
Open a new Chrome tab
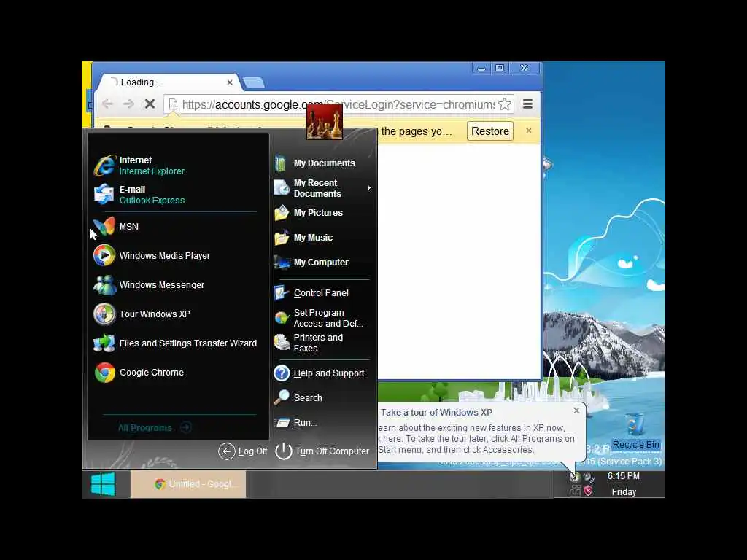[253, 83]
